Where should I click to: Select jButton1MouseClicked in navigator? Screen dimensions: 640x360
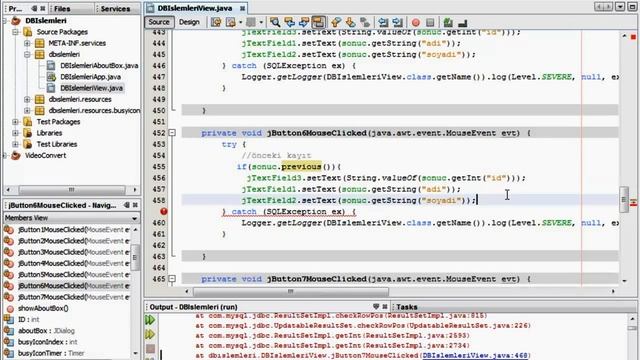(x=73, y=230)
